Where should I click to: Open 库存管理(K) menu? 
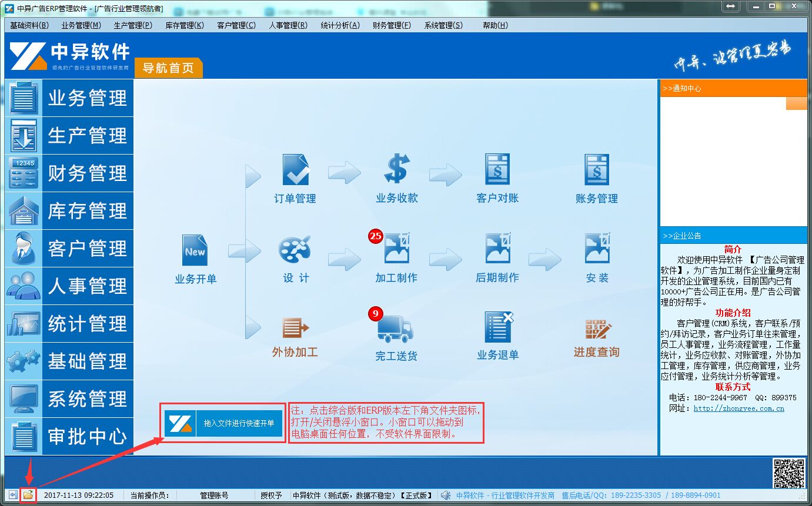[185, 25]
